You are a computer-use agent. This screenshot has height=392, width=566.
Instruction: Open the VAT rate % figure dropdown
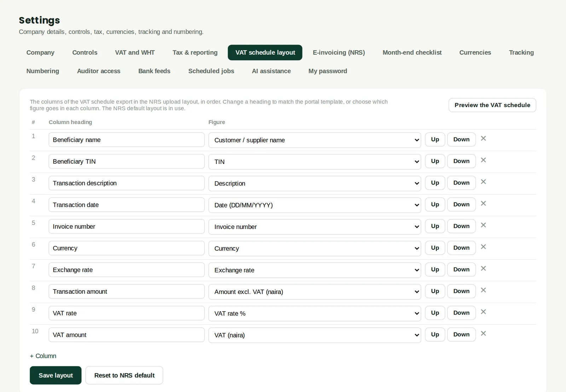(x=314, y=314)
